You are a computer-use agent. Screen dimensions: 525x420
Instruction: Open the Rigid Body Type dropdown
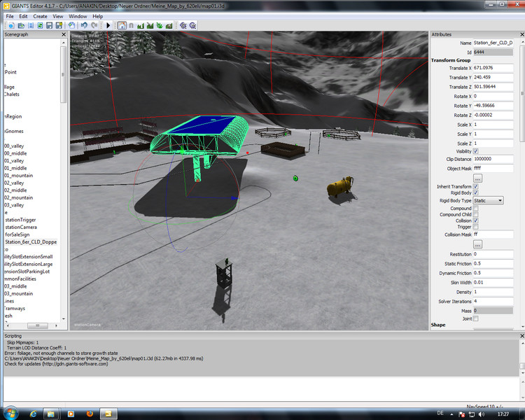(x=488, y=201)
